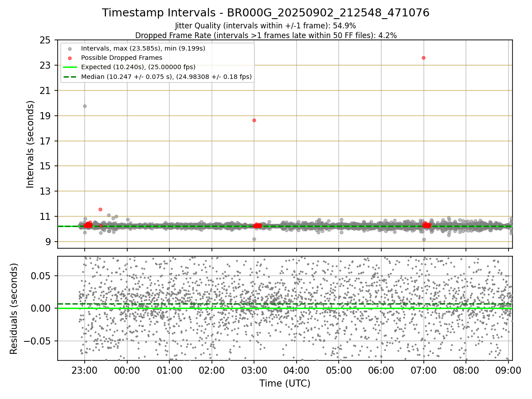Click the x-axis tick label '23:00'
The image size is (532, 399).
tap(85, 370)
